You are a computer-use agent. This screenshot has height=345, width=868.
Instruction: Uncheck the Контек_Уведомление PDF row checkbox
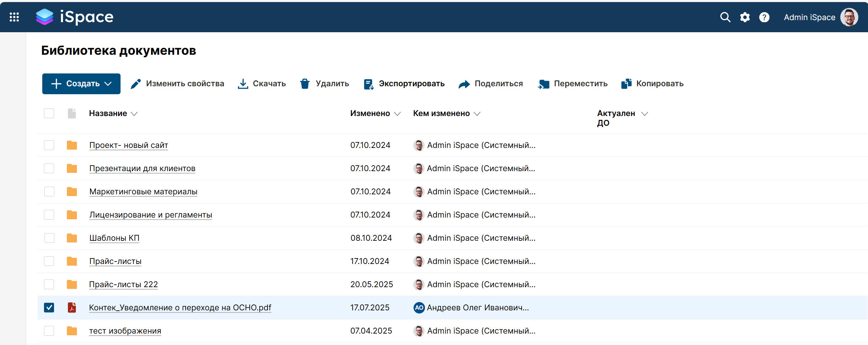(49, 308)
